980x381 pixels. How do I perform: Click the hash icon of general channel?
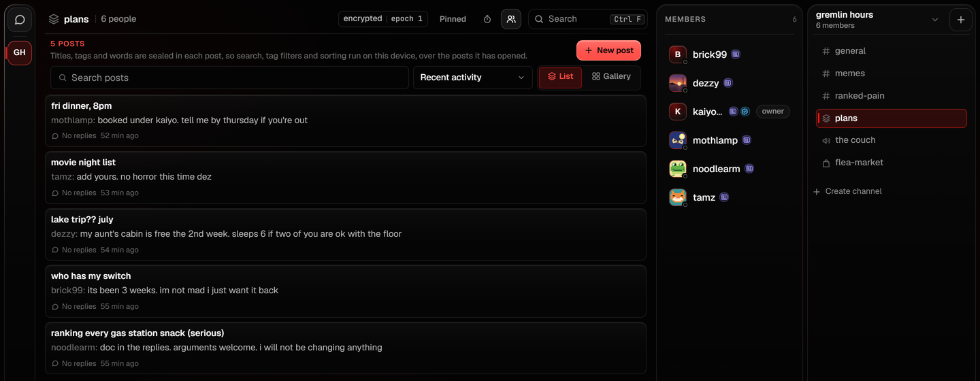826,51
